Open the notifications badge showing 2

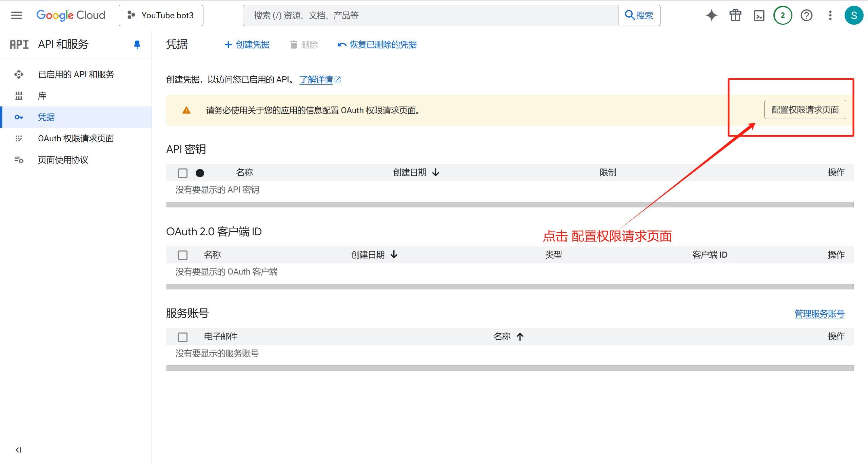point(783,15)
